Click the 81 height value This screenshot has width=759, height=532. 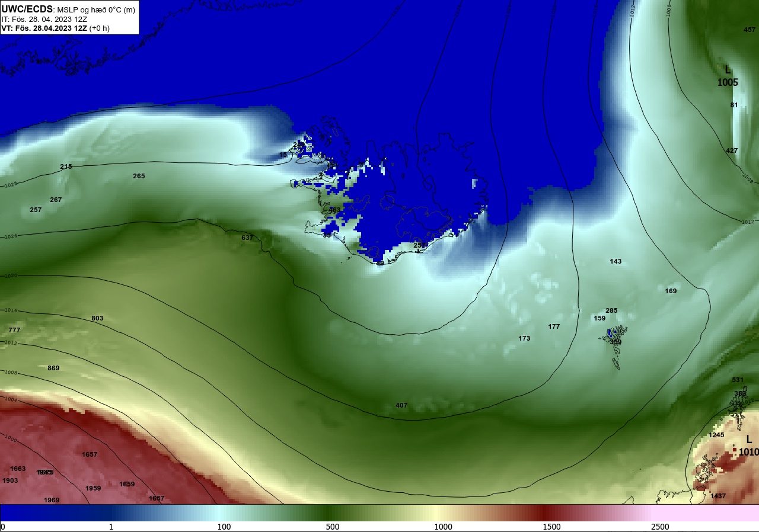pyautogui.click(x=734, y=105)
